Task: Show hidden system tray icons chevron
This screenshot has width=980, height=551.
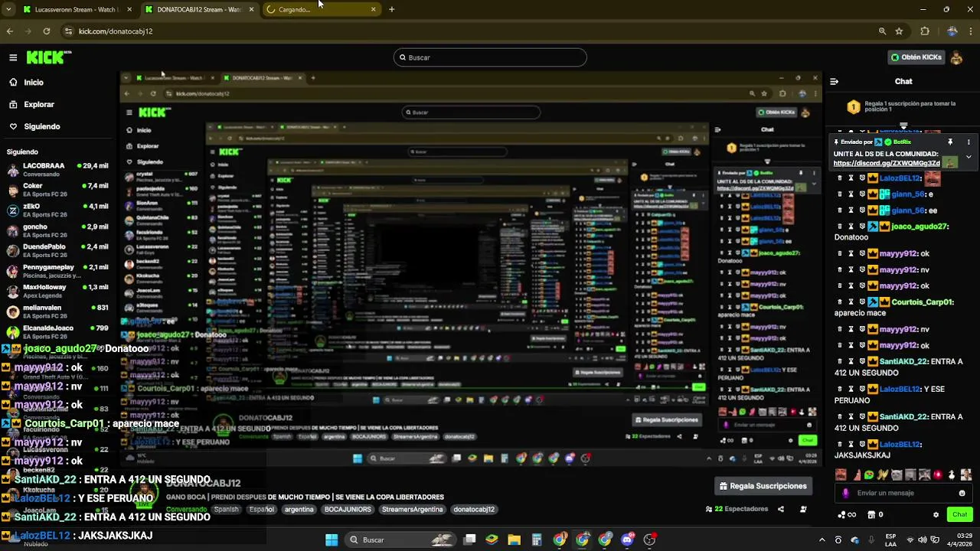Action: (823, 540)
